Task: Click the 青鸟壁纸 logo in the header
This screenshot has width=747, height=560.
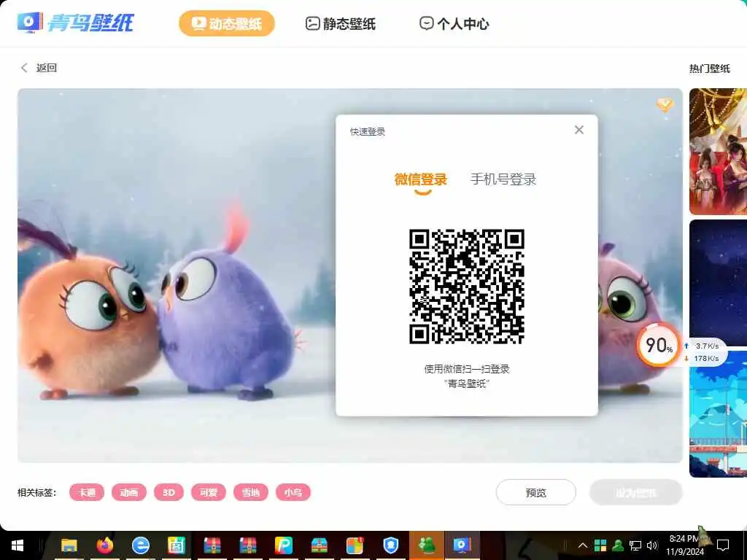Action: 75,23
